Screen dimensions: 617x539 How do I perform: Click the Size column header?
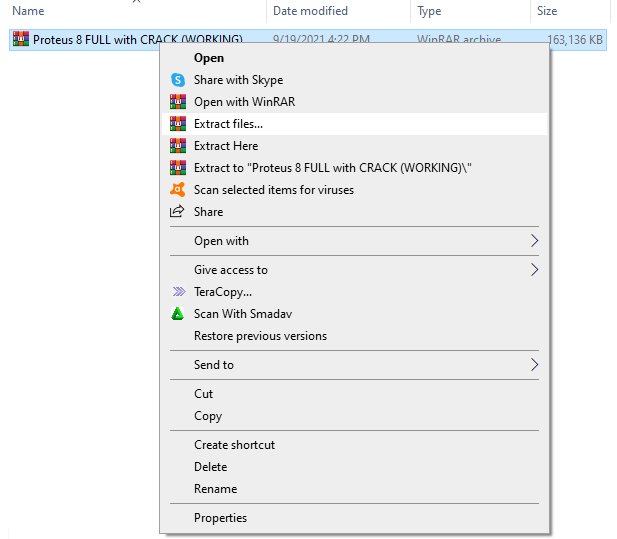(x=547, y=11)
